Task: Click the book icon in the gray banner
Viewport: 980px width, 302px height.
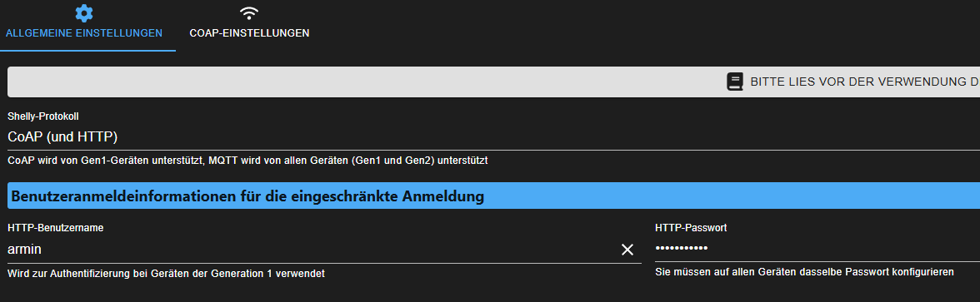Action: click(x=735, y=82)
